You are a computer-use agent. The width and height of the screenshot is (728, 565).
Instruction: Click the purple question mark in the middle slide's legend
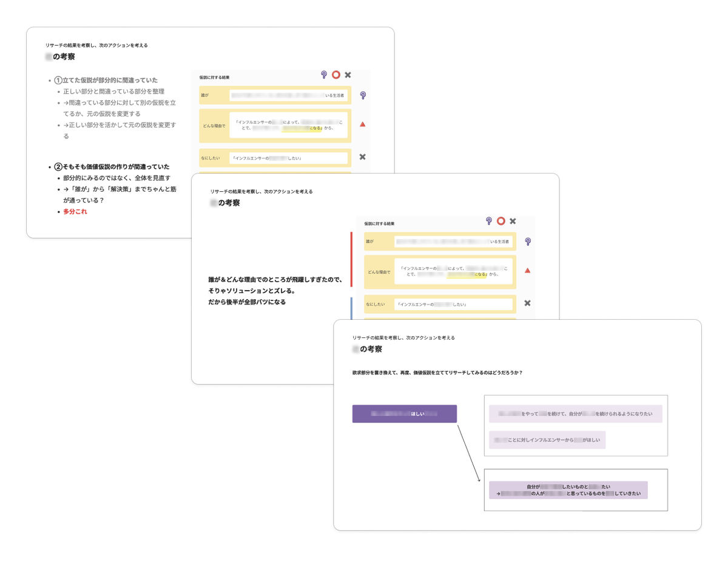point(489,221)
